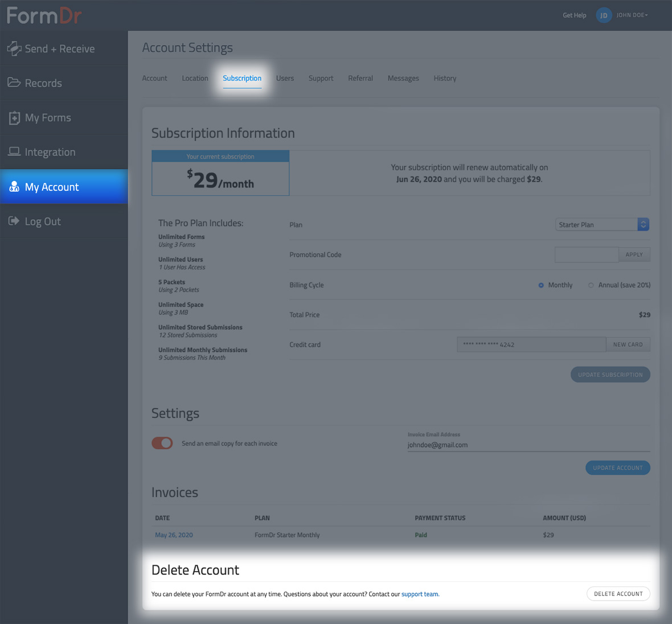Viewport: 672px width, 624px height.
Task: Click the Promotional Code input field
Action: point(586,254)
